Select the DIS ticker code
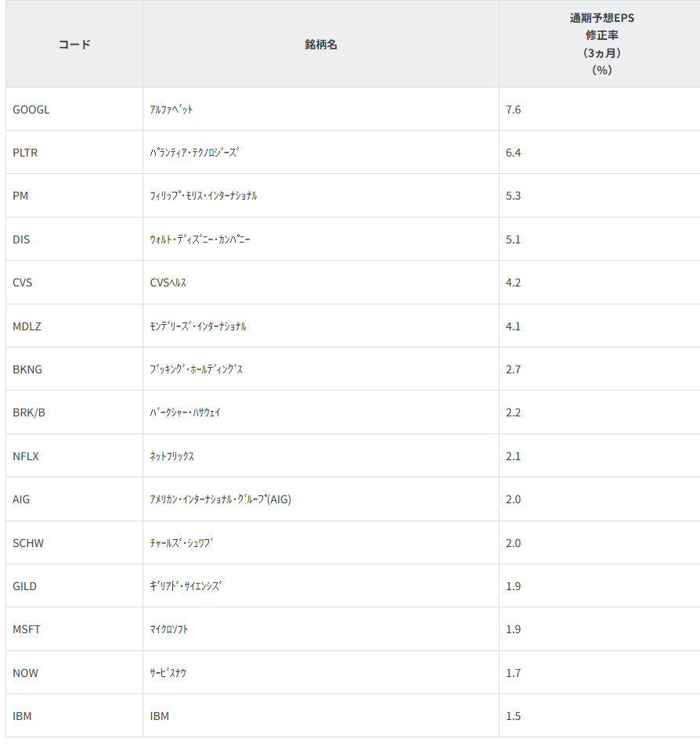Screen dimensions: 700x749 pyautogui.click(x=21, y=239)
